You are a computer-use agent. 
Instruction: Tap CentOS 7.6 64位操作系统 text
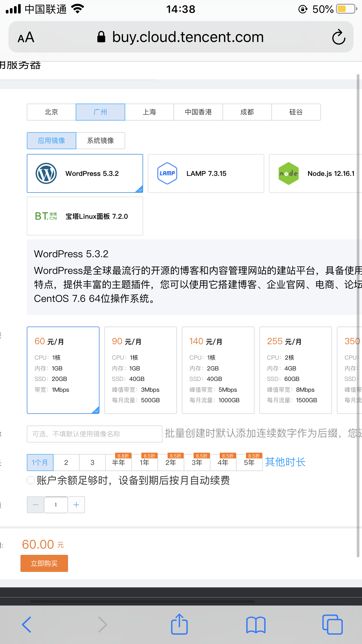95,298
